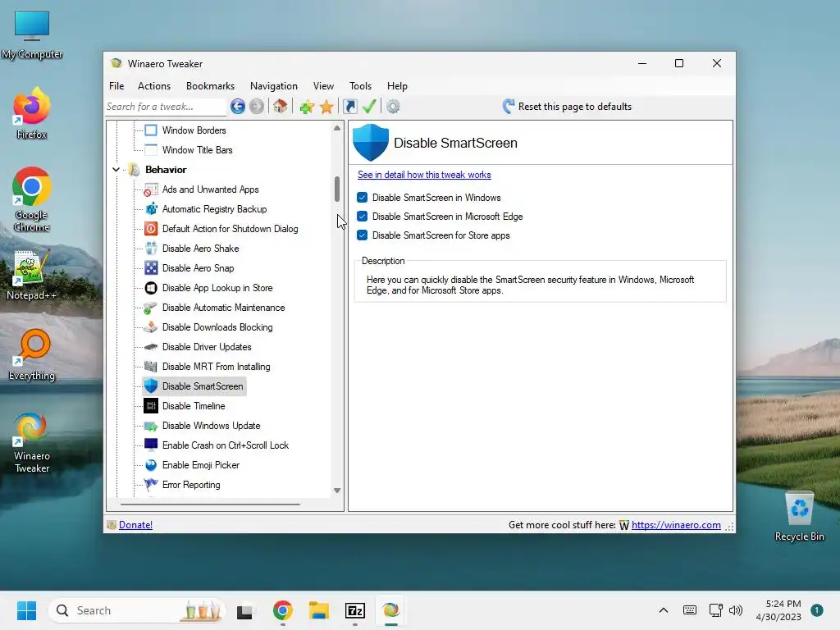Click the Donate! link
This screenshot has height=630, width=840.
135,525
